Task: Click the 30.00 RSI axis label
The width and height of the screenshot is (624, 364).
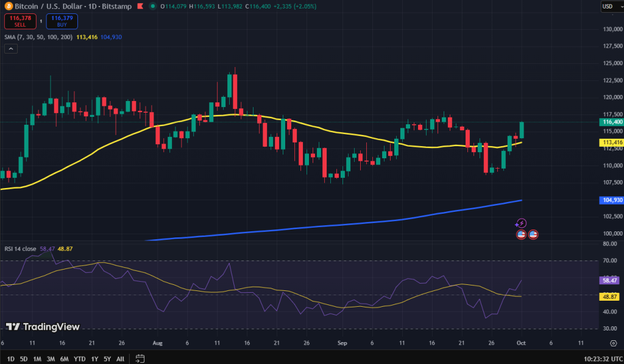Action: tap(610, 329)
